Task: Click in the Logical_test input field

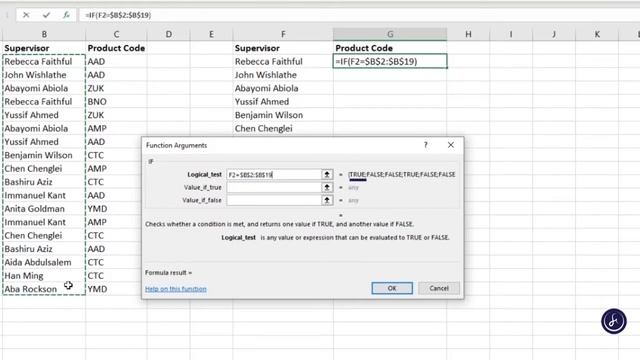Action: (x=274, y=175)
